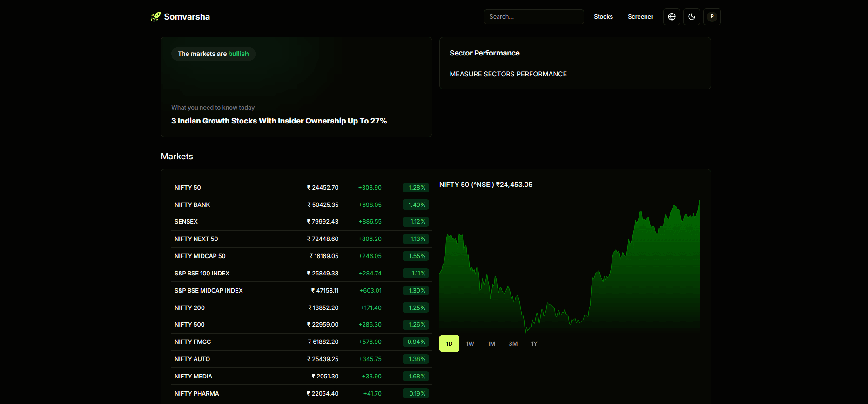
Task: Click the NIFTY 50 (^NSEI) chart title
Action: 486,185
